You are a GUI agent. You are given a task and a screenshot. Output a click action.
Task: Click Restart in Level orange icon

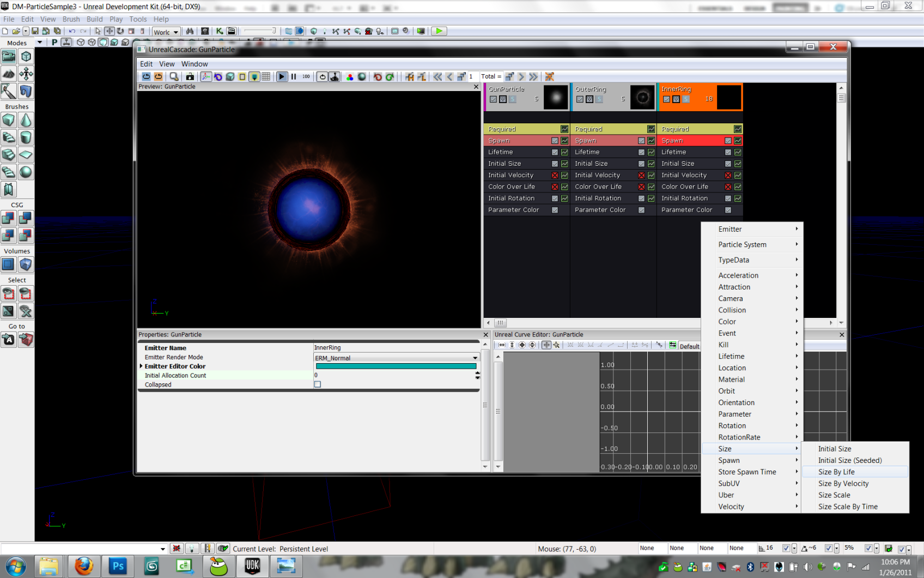[158, 77]
